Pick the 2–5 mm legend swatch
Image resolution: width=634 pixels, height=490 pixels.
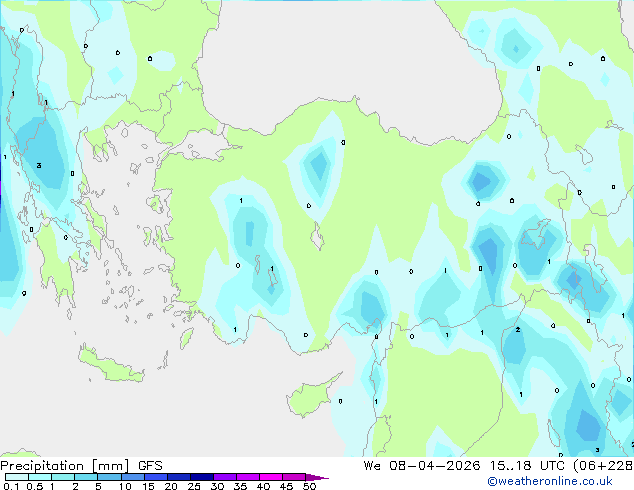coord(86,477)
